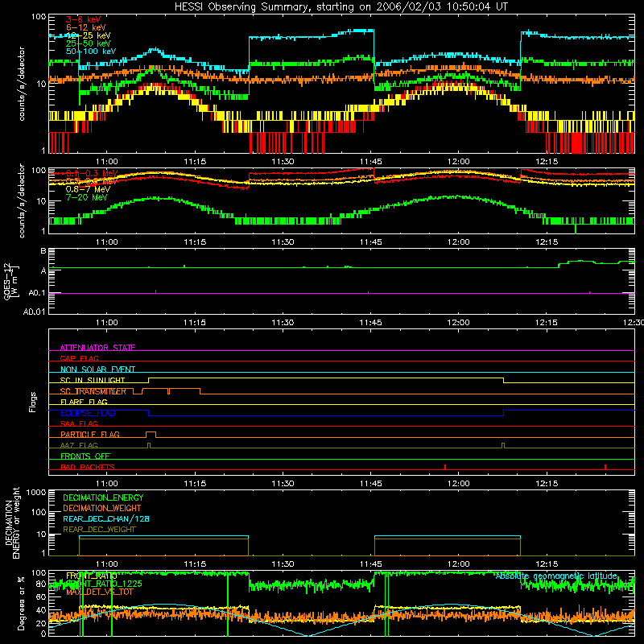Screen dimensions: 644x644
Task: Click the Flags vertical axis title
Action: coord(33,402)
